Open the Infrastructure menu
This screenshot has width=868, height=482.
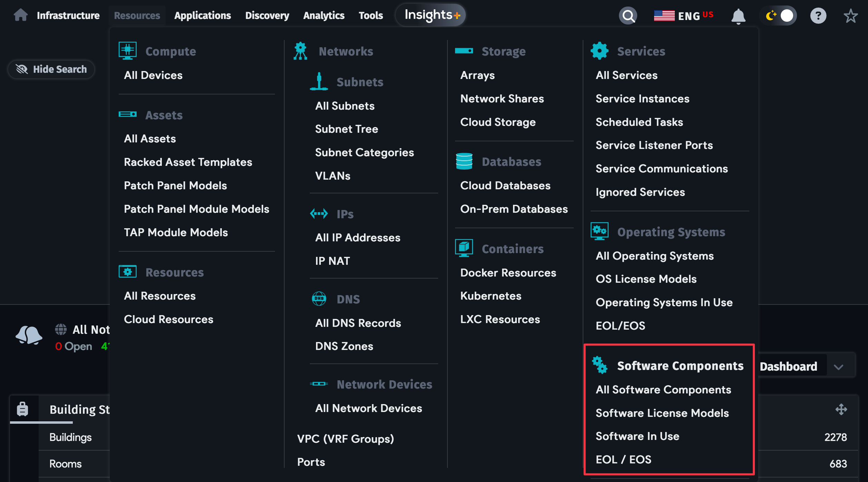68,16
